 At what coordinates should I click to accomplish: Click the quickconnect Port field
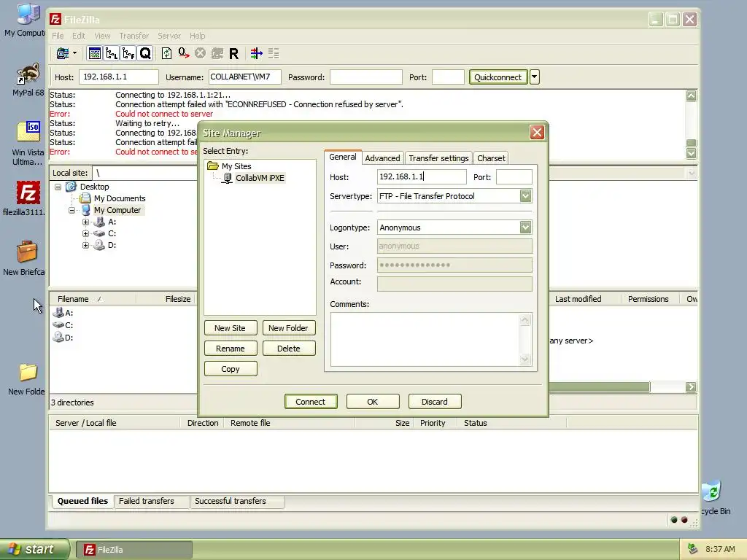pos(448,77)
